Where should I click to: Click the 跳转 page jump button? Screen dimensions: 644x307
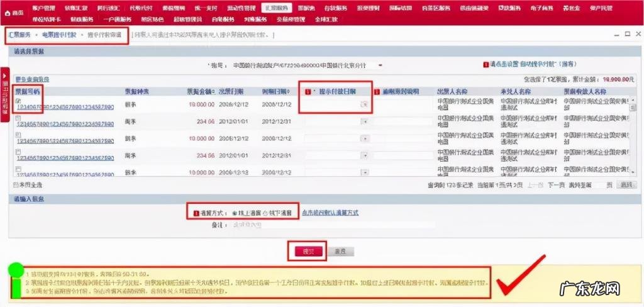[x=626, y=186]
